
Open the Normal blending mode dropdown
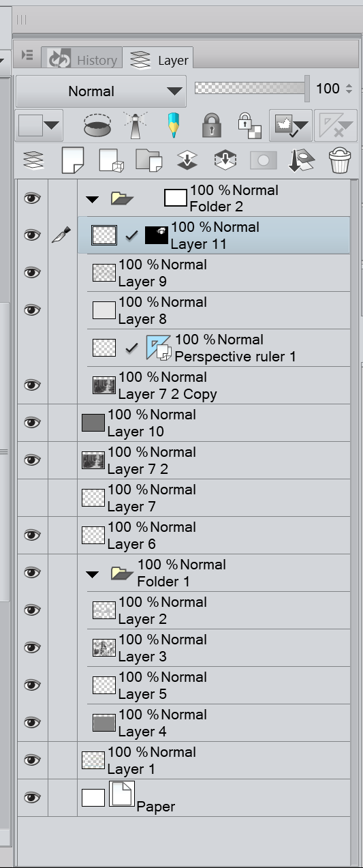(x=101, y=91)
